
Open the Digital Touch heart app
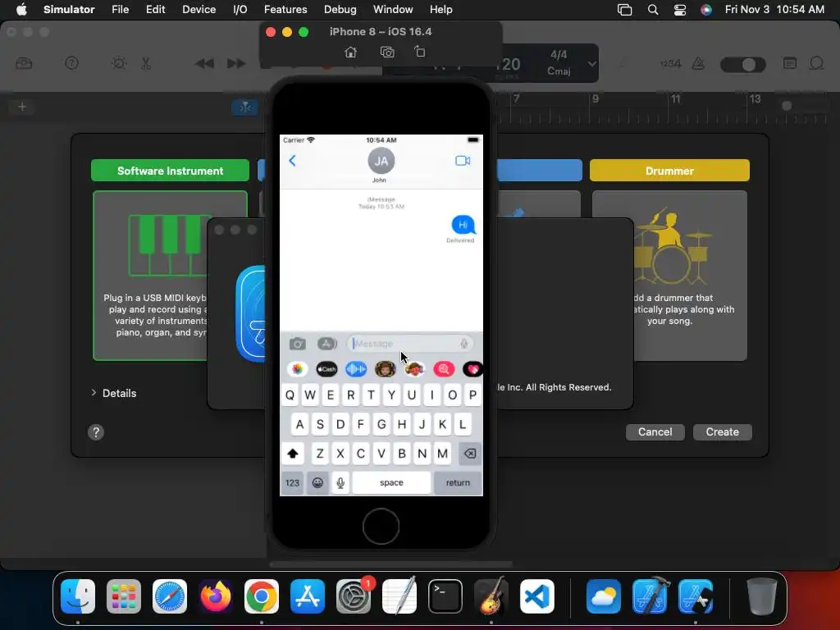pyautogui.click(x=472, y=369)
